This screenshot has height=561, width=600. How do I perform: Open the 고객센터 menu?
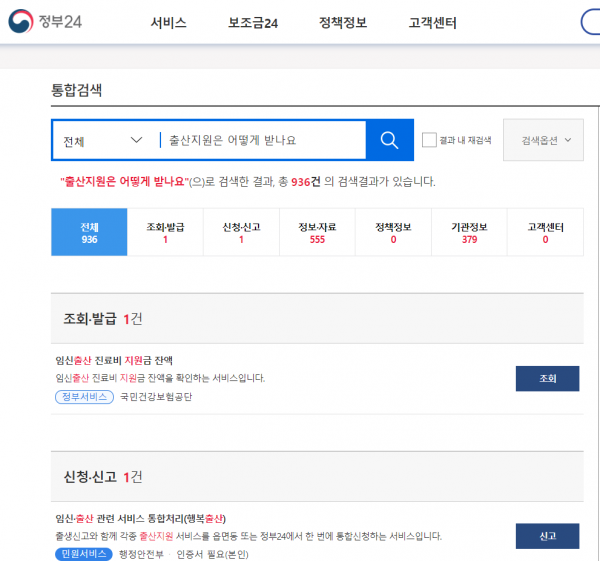433,23
